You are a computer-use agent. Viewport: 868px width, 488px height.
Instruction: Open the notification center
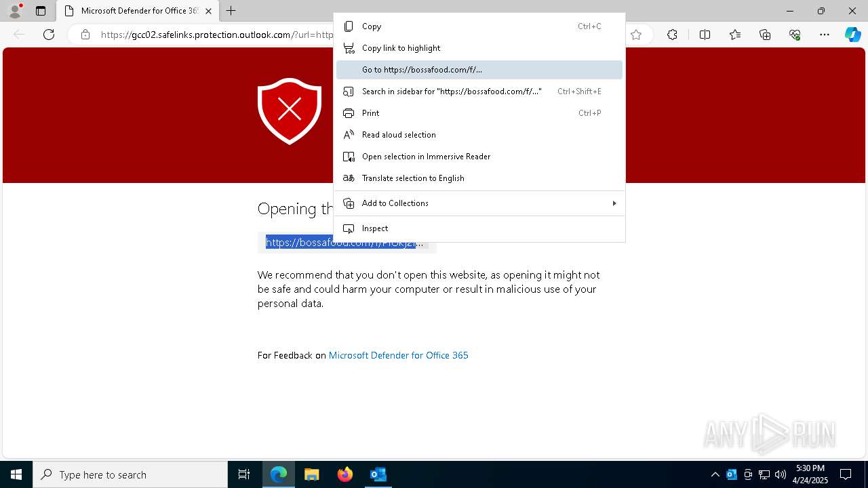click(x=846, y=474)
